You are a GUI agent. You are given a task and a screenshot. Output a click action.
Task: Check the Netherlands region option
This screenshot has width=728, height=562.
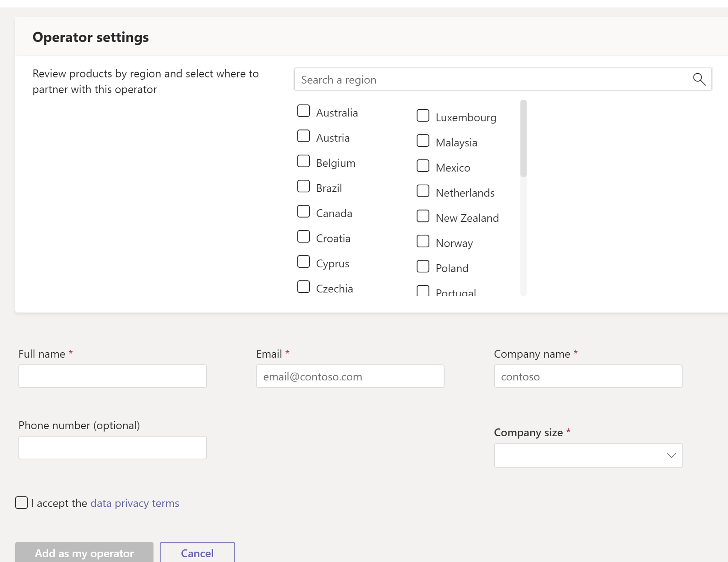tap(423, 191)
